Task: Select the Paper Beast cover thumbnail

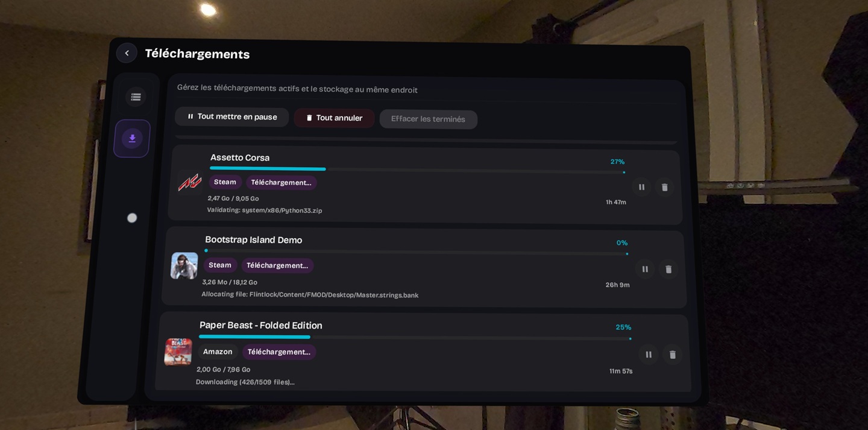Action: click(178, 352)
